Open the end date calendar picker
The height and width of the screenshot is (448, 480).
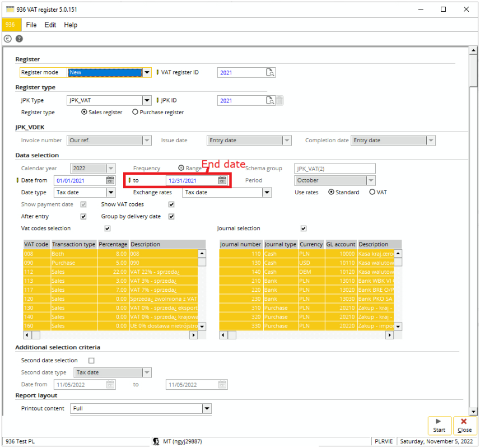point(222,180)
